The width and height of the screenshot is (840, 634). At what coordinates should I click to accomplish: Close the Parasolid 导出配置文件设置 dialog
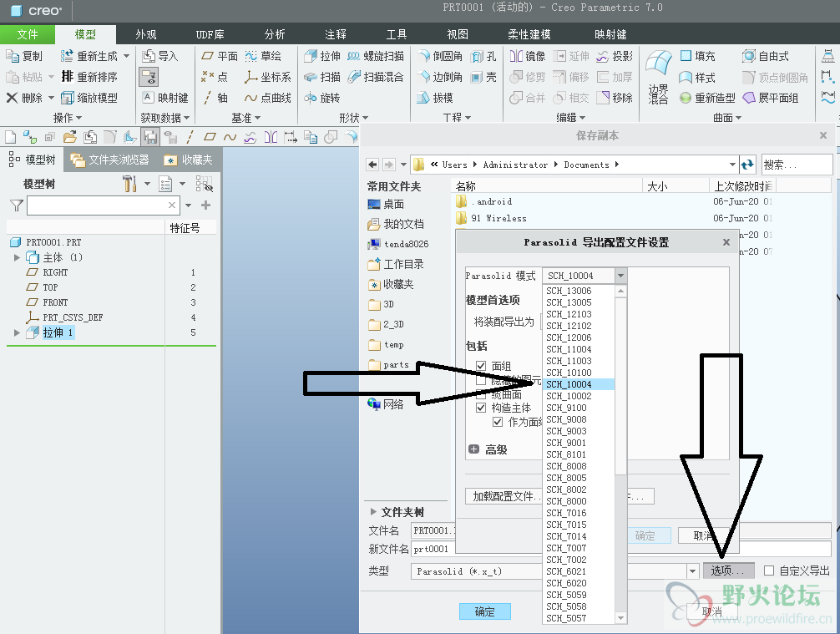coord(726,242)
